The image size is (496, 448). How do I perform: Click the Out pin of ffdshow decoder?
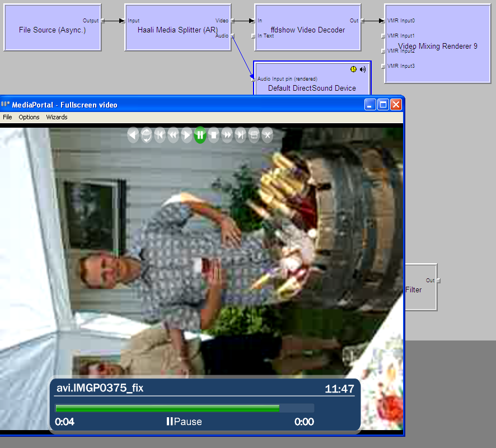[x=363, y=21]
